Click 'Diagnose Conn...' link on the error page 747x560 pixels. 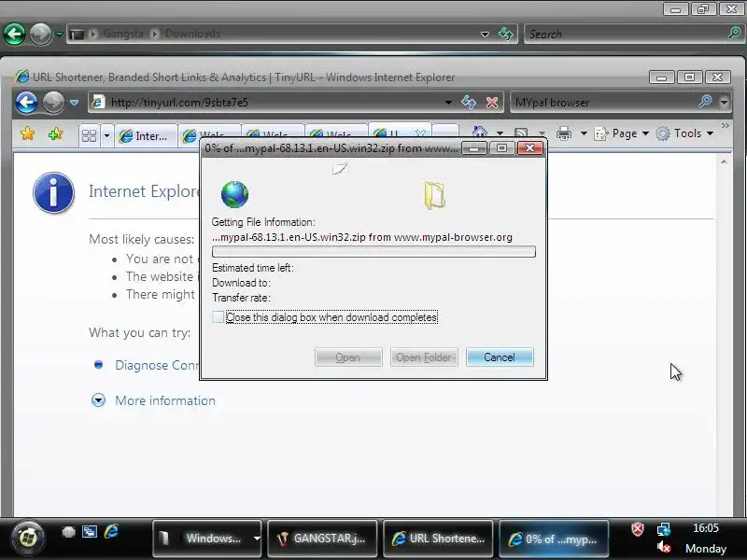(x=157, y=365)
